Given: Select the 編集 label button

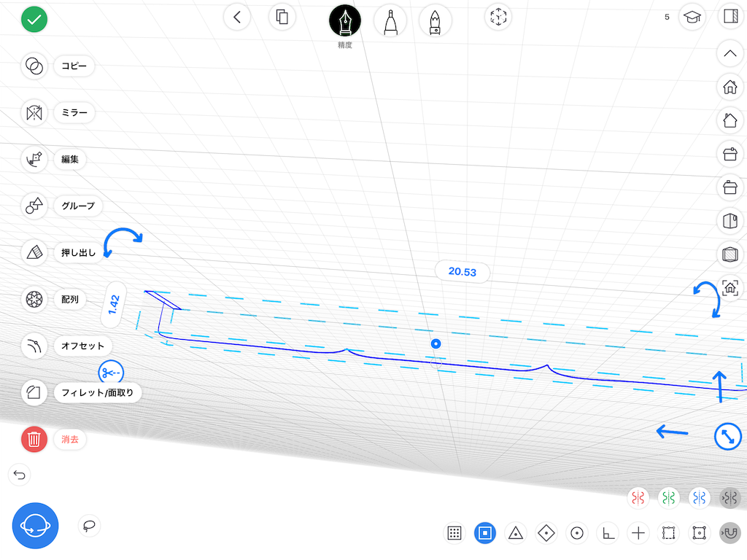Looking at the screenshot, I should click(70, 159).
